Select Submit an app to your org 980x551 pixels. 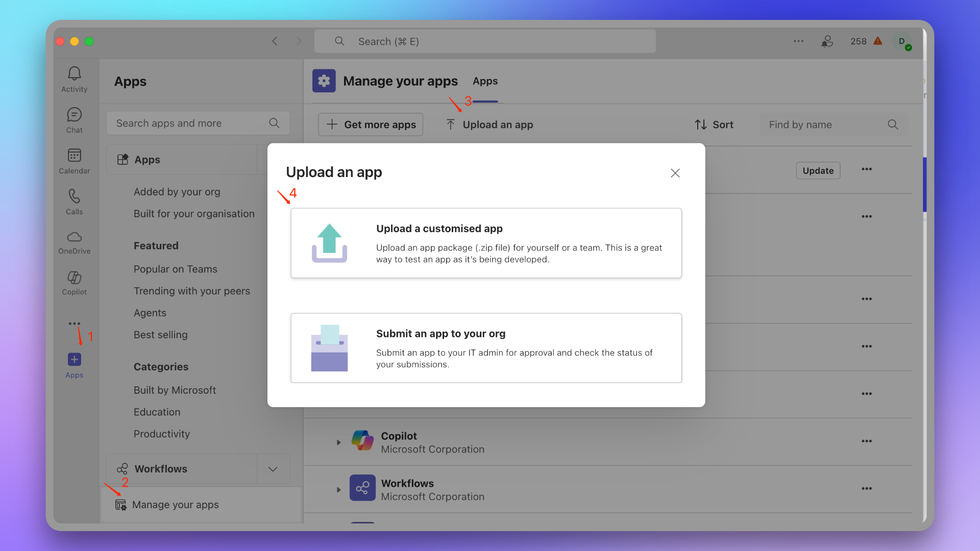(x=486, y=348)
